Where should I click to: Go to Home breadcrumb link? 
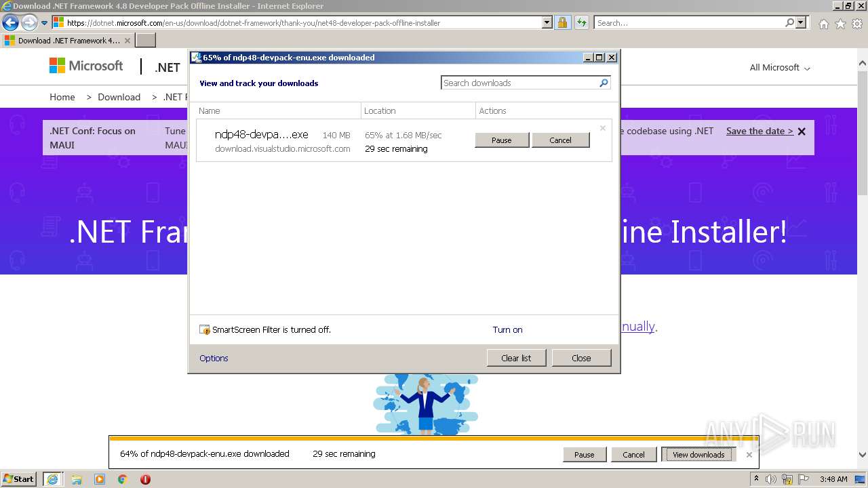[x=62, y=97]
